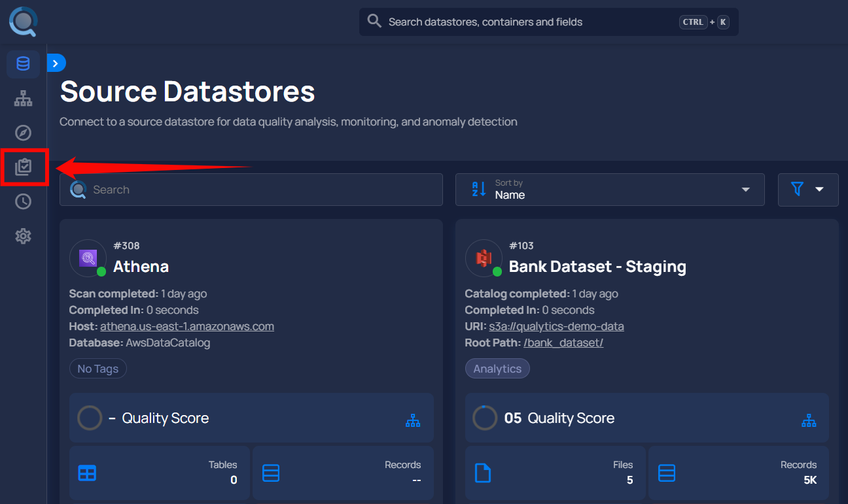Click the Bank Dataset Files count tile
The width and height of the screenshot is (848, 504).
(556, 475)
